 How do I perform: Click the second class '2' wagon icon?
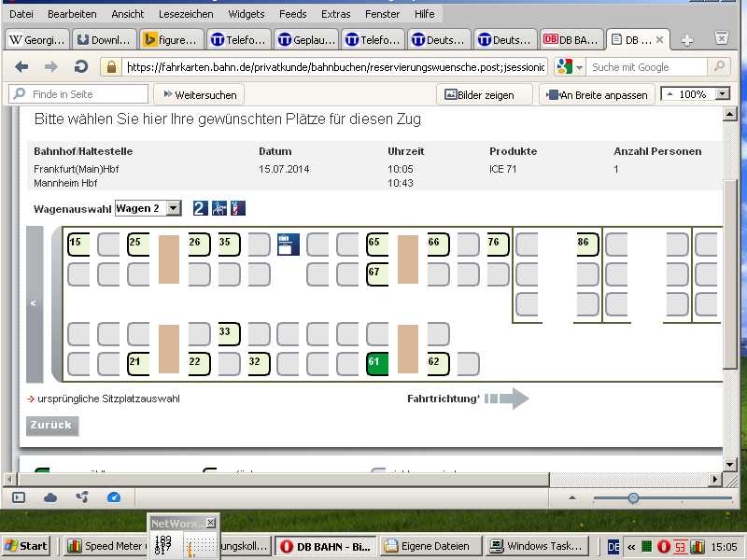[x=200, y=208]
